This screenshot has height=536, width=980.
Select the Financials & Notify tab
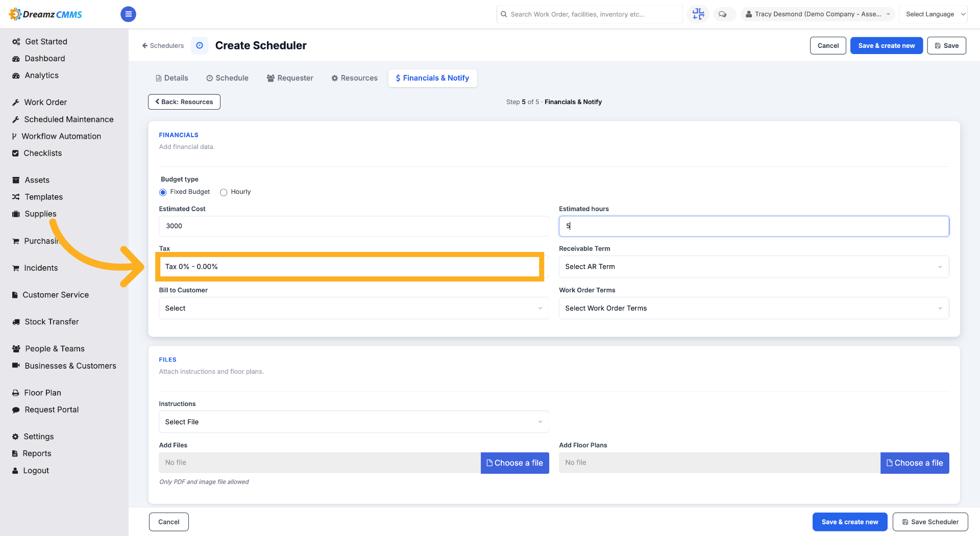[x=432, y=78]
